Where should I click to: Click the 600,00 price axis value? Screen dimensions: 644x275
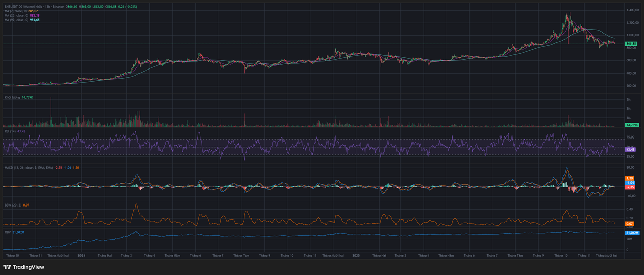pyautogui.click(x=632, y=60)
